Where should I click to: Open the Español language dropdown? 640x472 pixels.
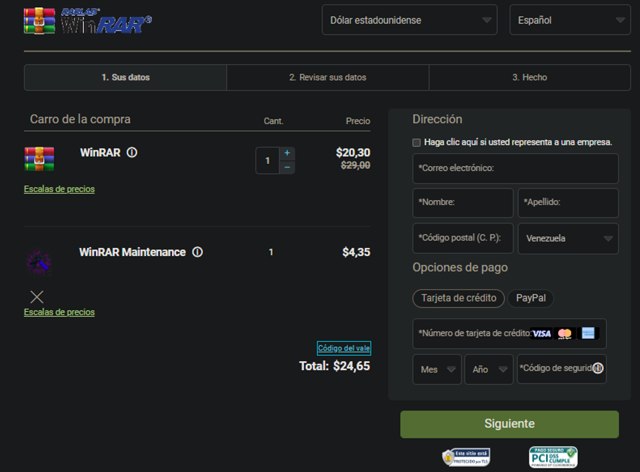(x=570, y=20)
